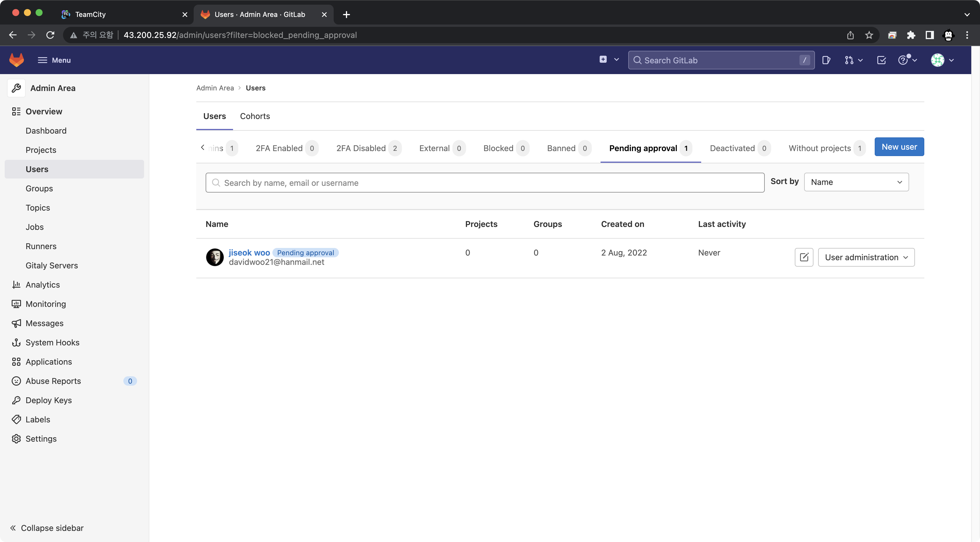
Task: Collapse the sidebar
Action: click(46, 528)
